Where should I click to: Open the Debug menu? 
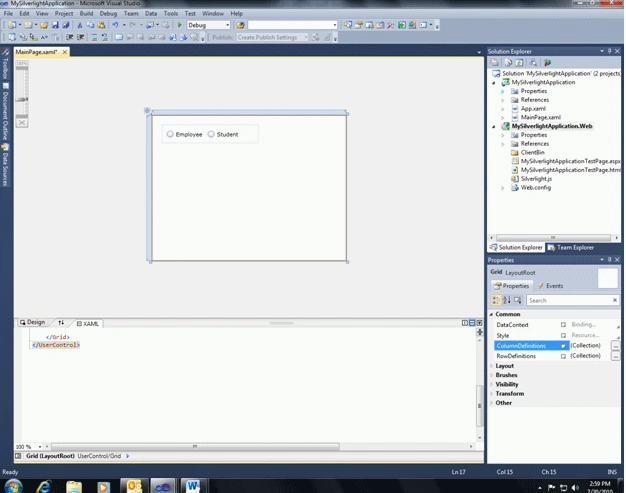pyautogui.click(x=108, y=13)
